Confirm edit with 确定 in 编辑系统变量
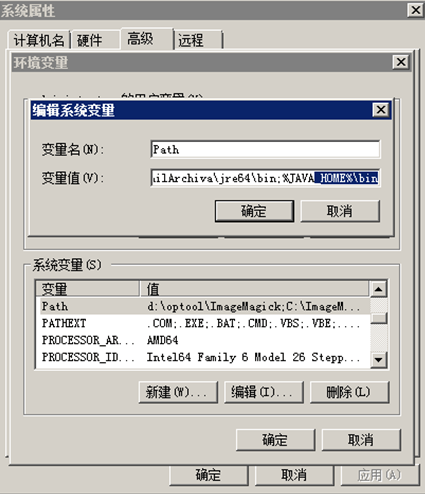Image resolution: width=425 pixels, height=494 pixels. click(254, 211)
